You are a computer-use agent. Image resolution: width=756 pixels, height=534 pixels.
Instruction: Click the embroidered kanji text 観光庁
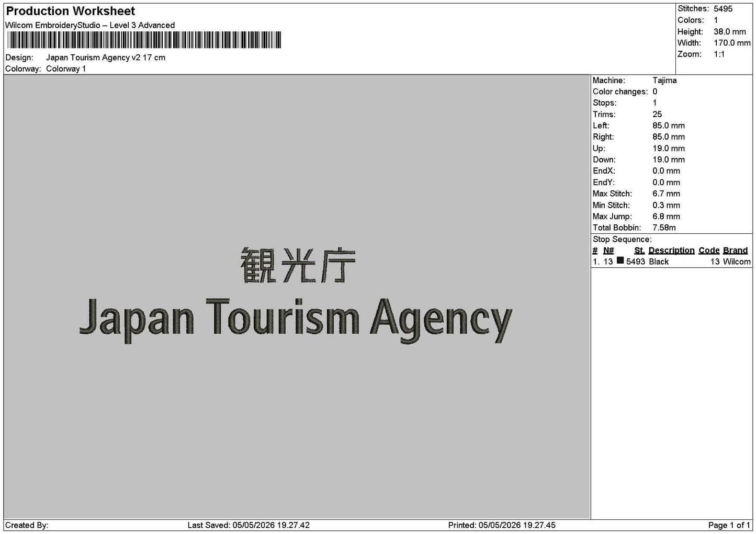coord(298,265)
